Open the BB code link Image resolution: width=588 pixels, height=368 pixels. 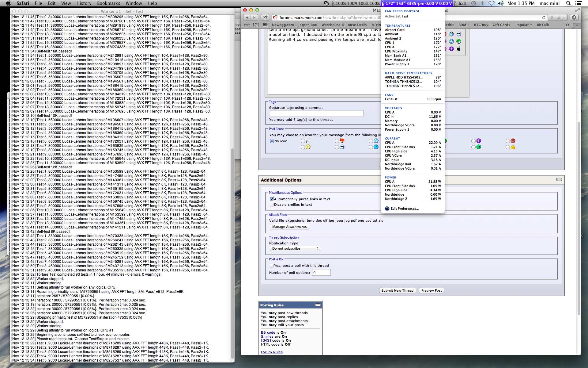268,332
